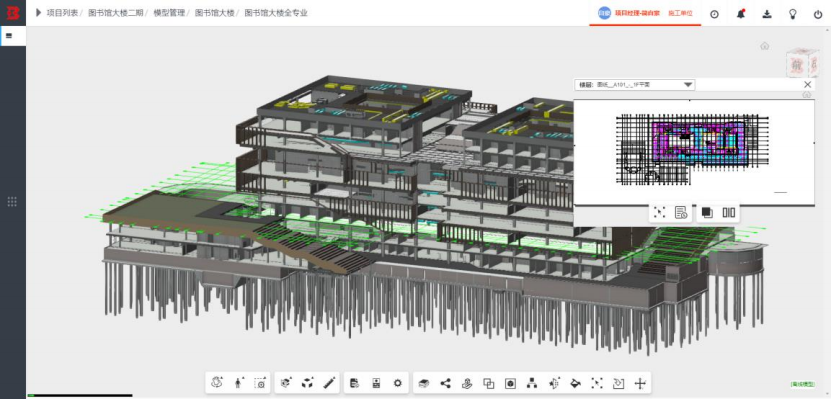Expand the breadcrumb triangle before 项目列表
Image resolution: width=833 pixels, height=399 pixels.
click(38, 13)
